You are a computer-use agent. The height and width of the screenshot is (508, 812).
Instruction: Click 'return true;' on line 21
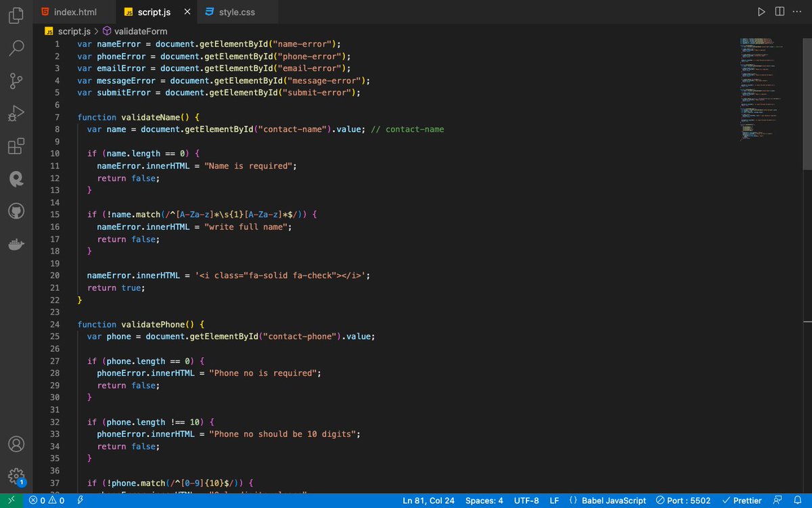(x=116, y=287)
